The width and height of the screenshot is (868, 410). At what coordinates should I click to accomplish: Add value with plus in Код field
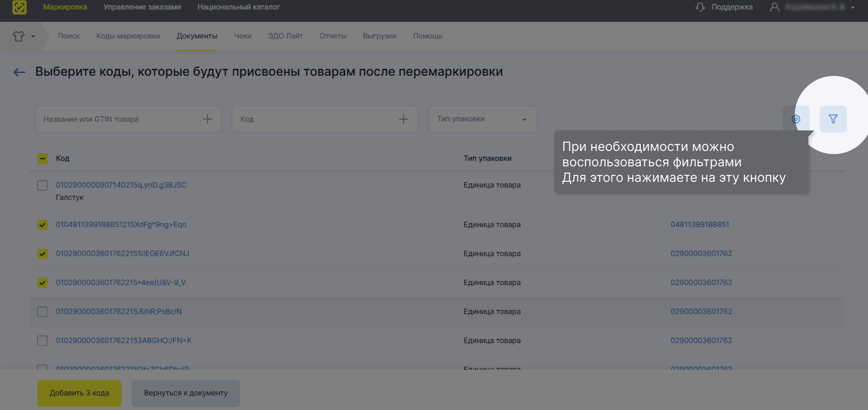tap(403, 119)
